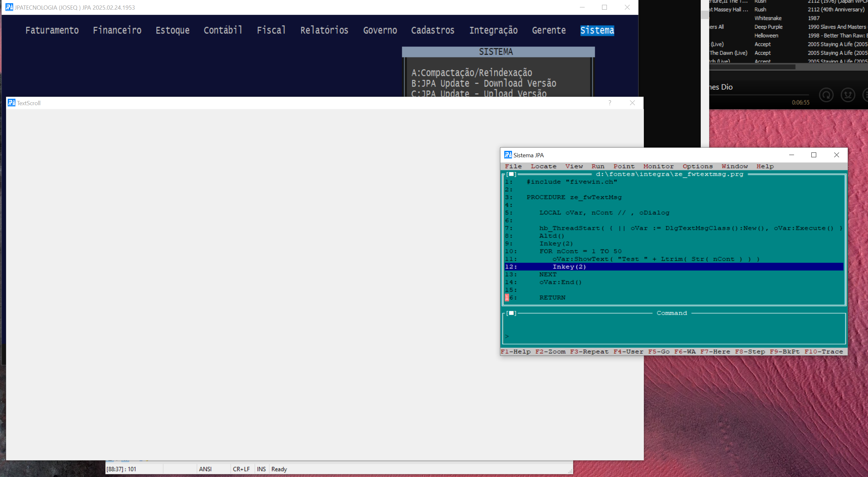
Task: Choose B:JPA Update - Download Versão
Action: [483, 83]
